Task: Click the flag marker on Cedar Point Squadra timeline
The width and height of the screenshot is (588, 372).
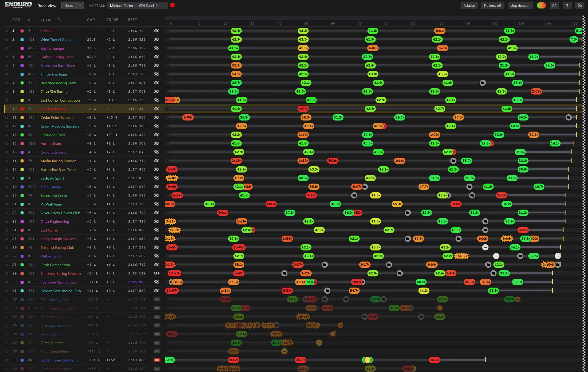Action: coord(568,117)
